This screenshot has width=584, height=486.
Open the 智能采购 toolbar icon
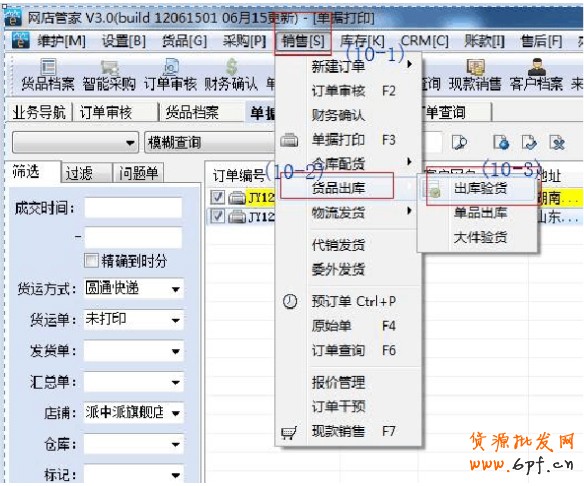tap(109, 67)
